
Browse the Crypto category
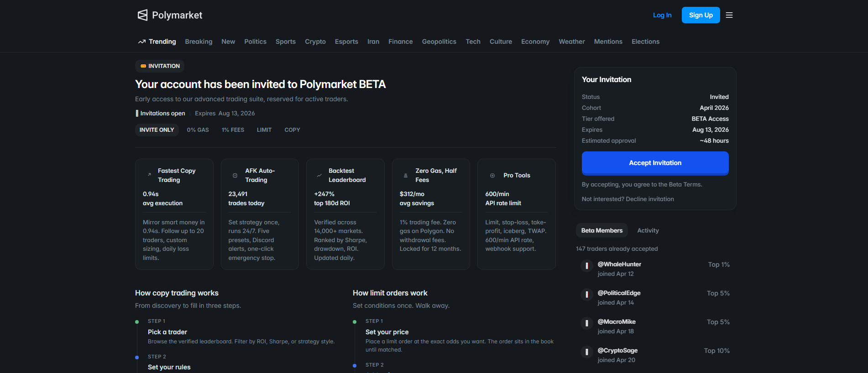pos(315,41)
